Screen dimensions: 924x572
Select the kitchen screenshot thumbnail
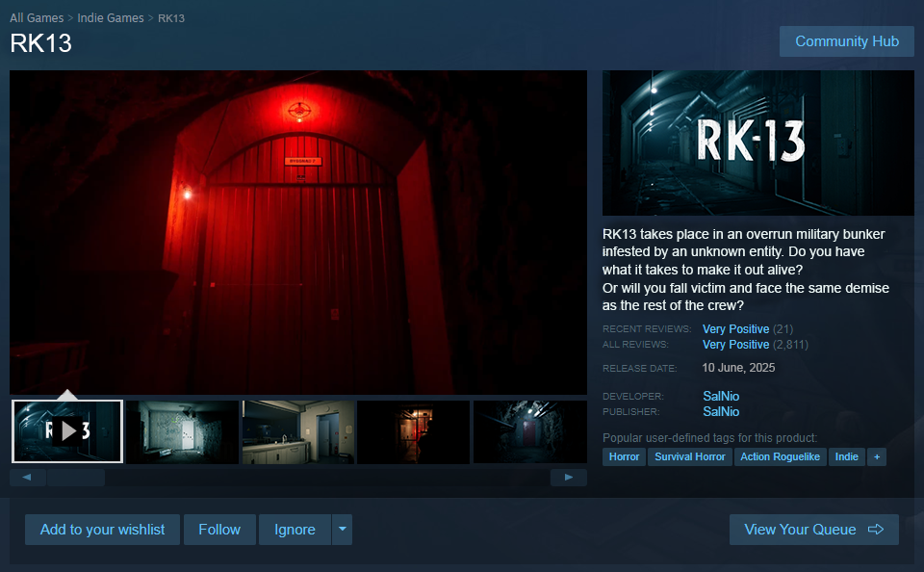tap(298, 432)
